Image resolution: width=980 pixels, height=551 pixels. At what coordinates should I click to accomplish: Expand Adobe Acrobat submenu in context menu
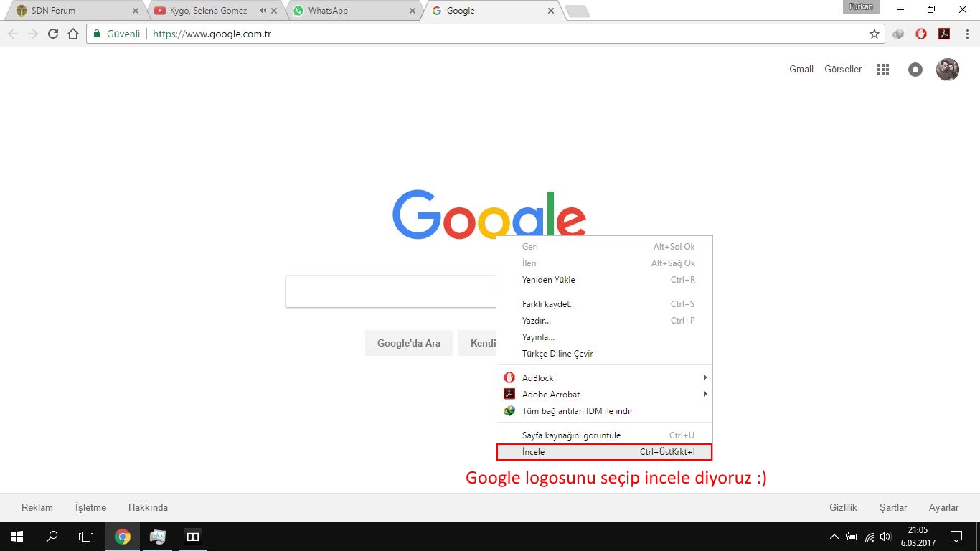(x=605, y=395)
